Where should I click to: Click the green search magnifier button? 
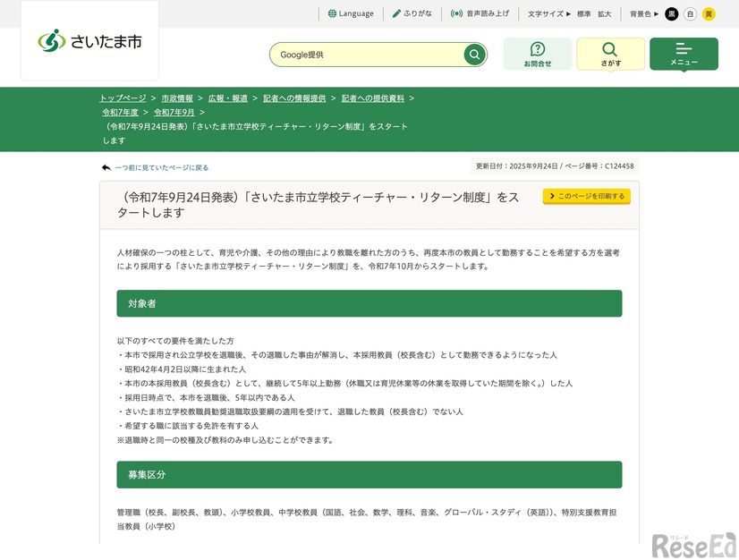(x=474, y=55)
